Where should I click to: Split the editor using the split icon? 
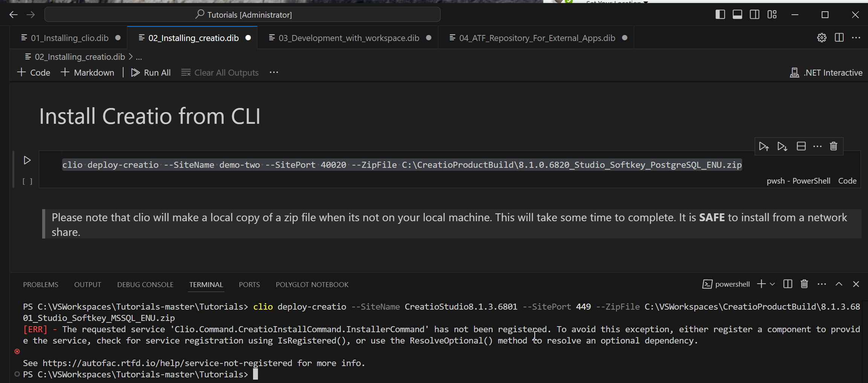(840, 37)
